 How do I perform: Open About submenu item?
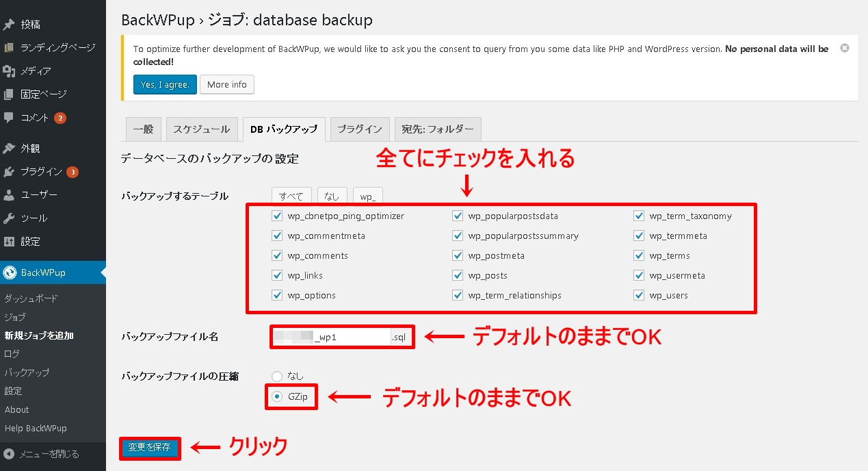click(16, 409)
